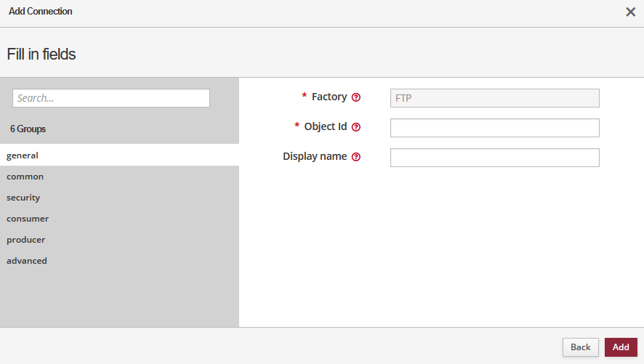
Task: Click the Search groups input box
Action: click(111, 98)
